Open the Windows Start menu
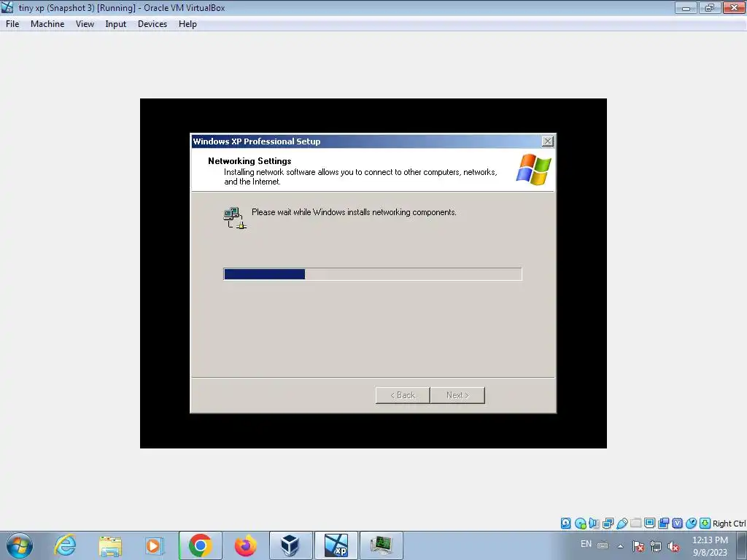 pos(20,545)
